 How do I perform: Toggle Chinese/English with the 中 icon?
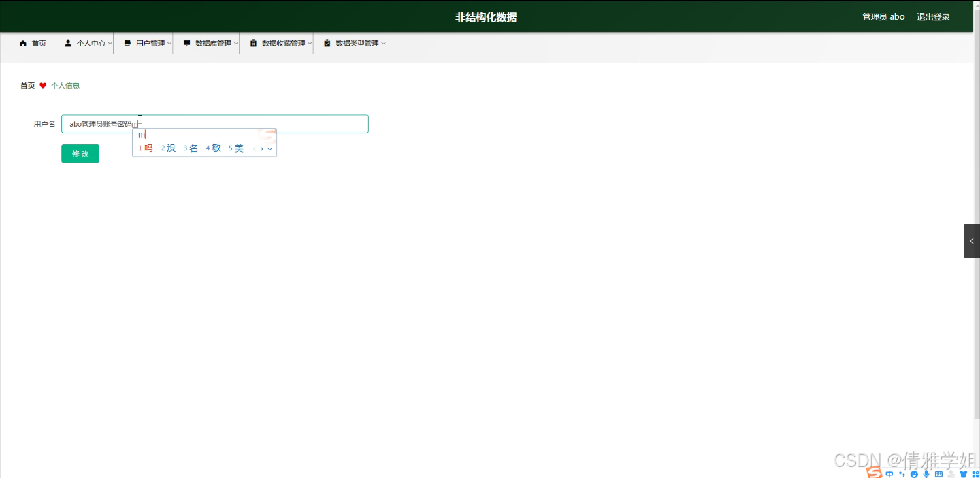pos(889,473)
